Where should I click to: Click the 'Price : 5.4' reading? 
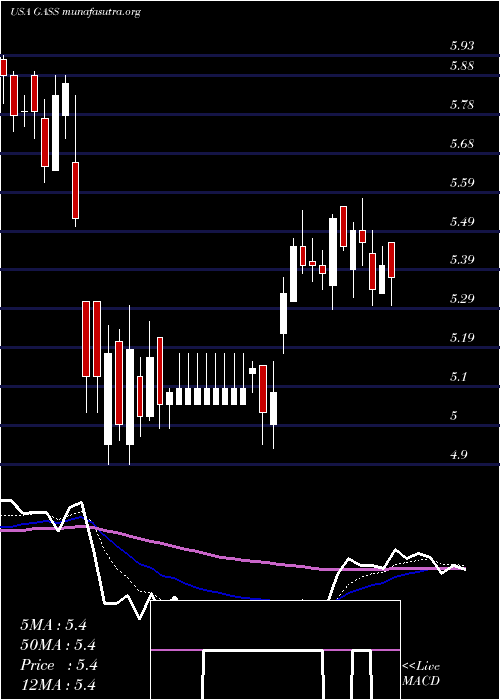pyautogui.click(x=58, y=665)
